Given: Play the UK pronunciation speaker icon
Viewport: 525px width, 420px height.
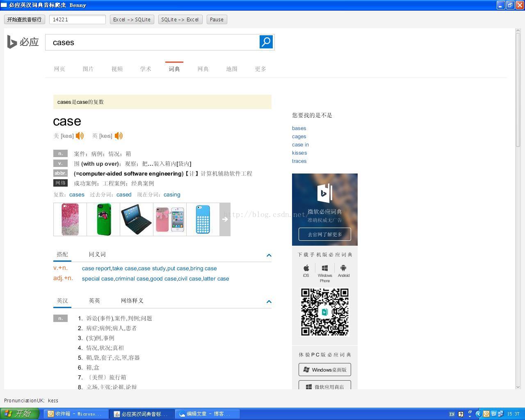Looking at the screenshot, I should click(x=119, y=136).
